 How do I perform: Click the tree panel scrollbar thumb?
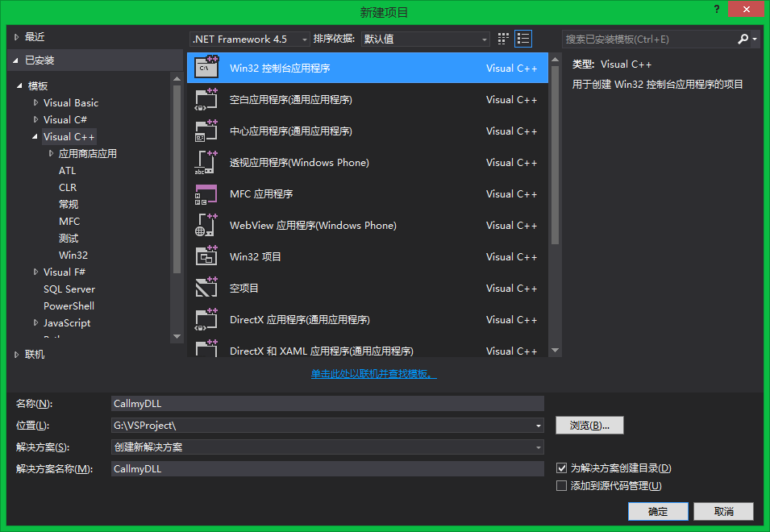(177, 179)
